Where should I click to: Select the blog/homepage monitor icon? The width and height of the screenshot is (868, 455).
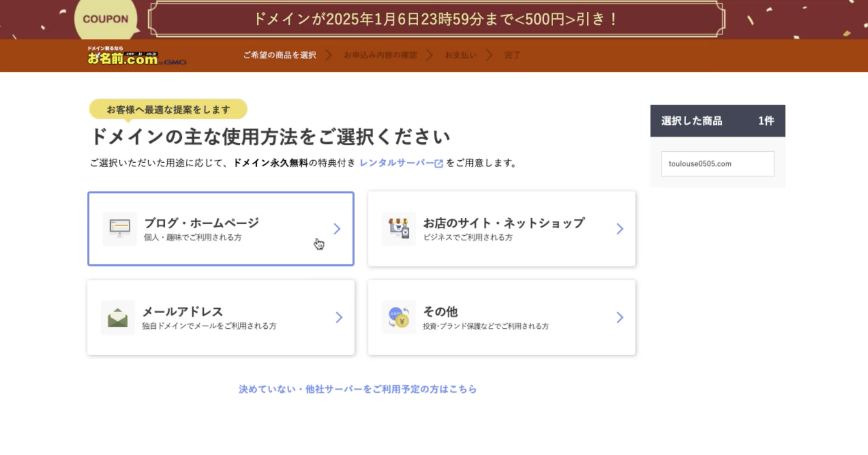pyautogui.click(x=120, y=229)
